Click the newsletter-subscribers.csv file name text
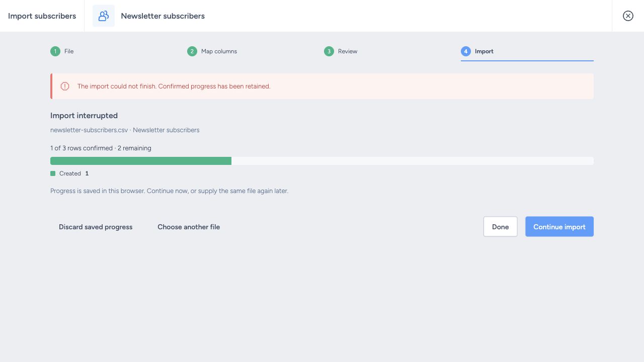The width and height of the screenshot is (644, 362). coord(89,130)
